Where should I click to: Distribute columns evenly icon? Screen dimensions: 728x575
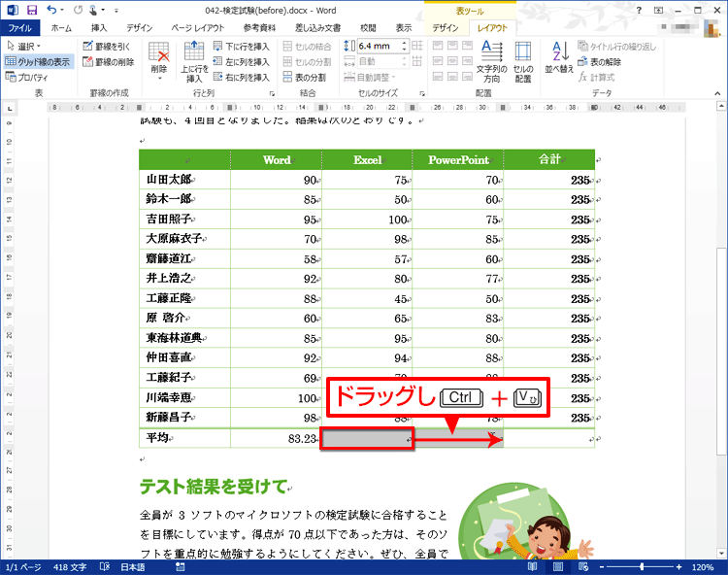pyautogui.click(x=417, y=61)
